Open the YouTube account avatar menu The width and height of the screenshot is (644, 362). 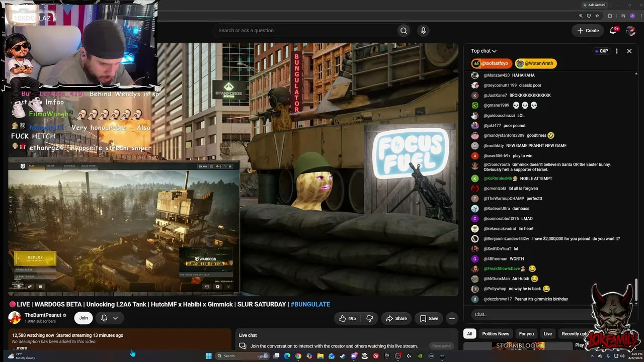pos(630,31)
